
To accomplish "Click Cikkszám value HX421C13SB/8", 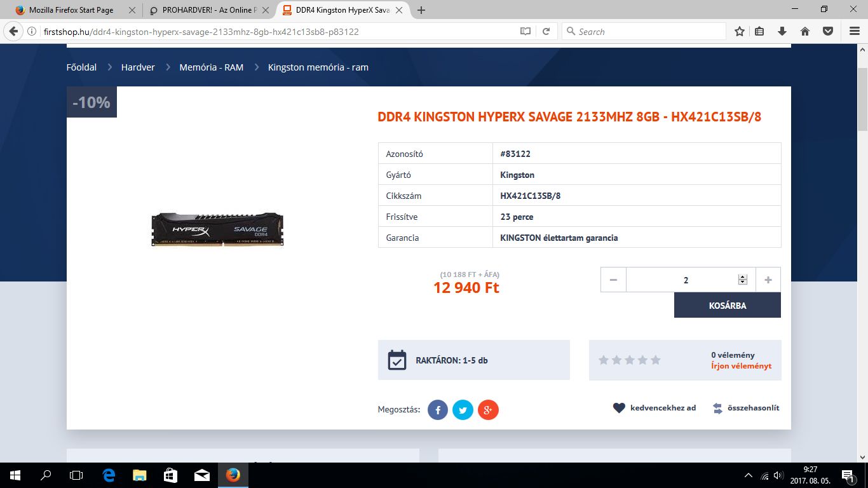I will pyautogui.click(x=531, y=196).
